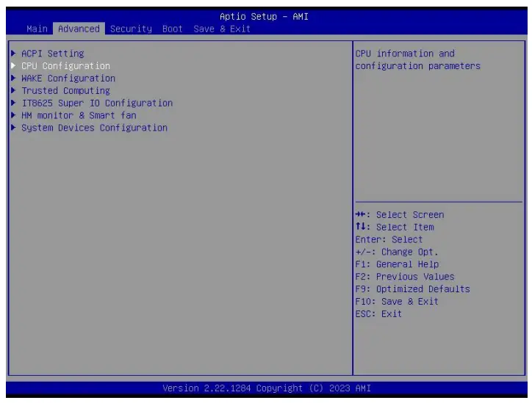
Task: Click the 'Aptio Setup - AMI' title
Action: click(264, 17)
